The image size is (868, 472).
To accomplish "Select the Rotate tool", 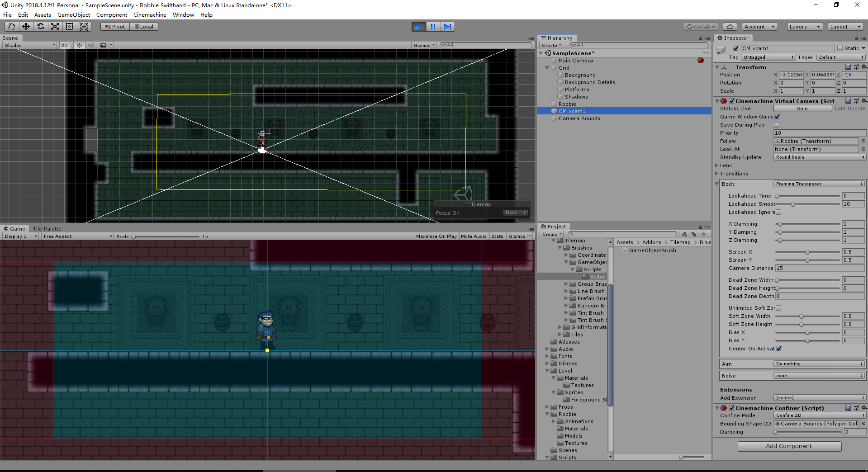I will [x=40, y=27].
